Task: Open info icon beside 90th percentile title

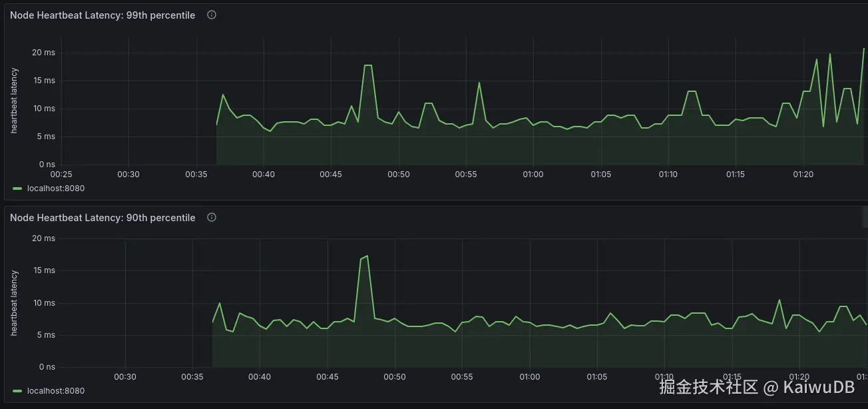Action: tap(212, 217)
